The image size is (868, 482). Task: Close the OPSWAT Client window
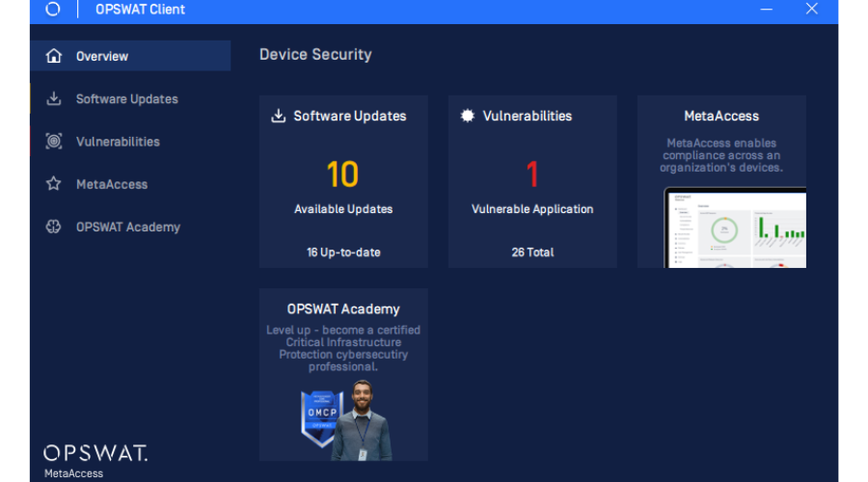coord(811,9)
